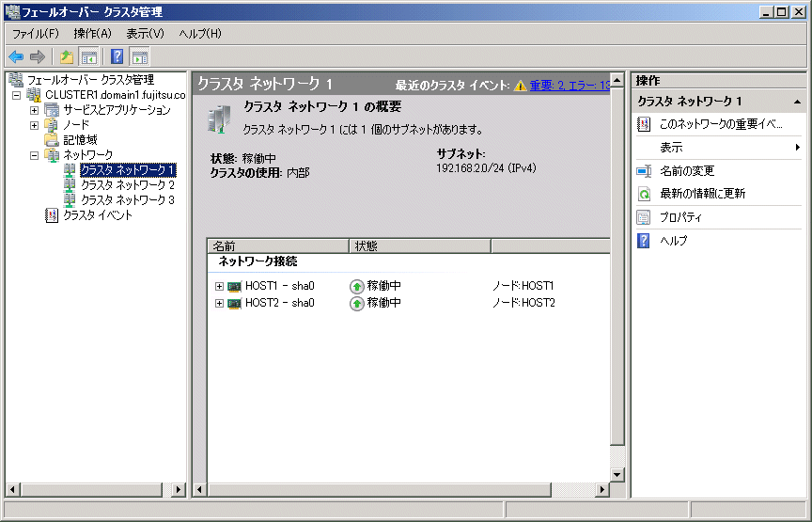Viewport: 812px width, 522px height.
Task: Expand the ノード tree node
Action: point(34,125)
